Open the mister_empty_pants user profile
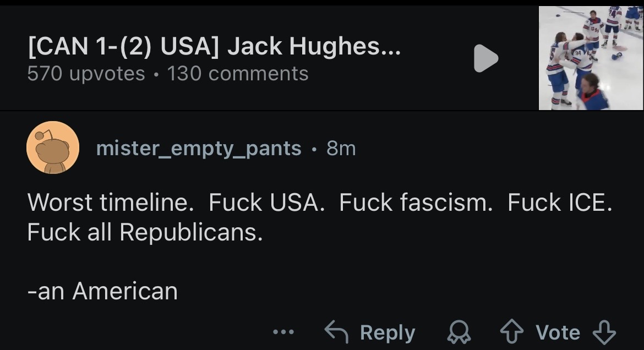 [199, 148]
